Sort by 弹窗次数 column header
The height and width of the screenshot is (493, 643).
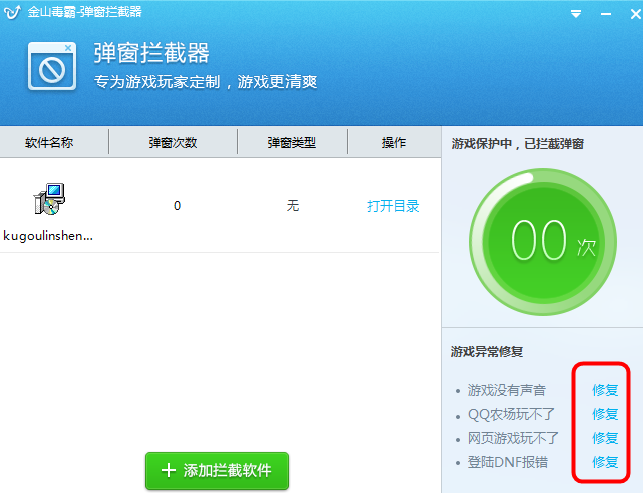click(x=173, y=143)
